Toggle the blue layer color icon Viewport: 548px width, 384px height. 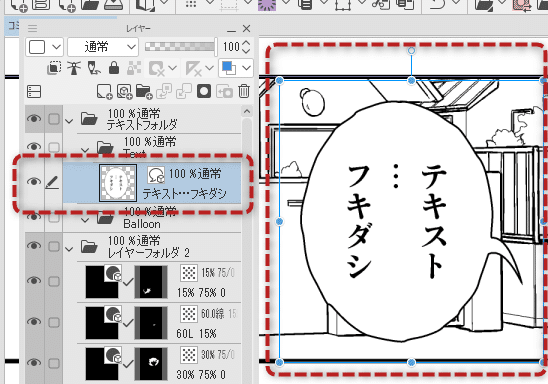[x=229, y=68]
